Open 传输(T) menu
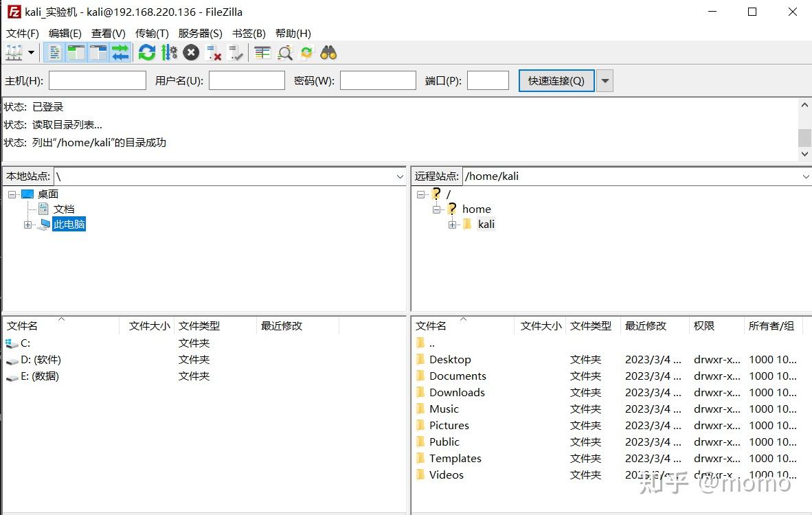This screenshot has width=812, height=515. pos(152,33)
